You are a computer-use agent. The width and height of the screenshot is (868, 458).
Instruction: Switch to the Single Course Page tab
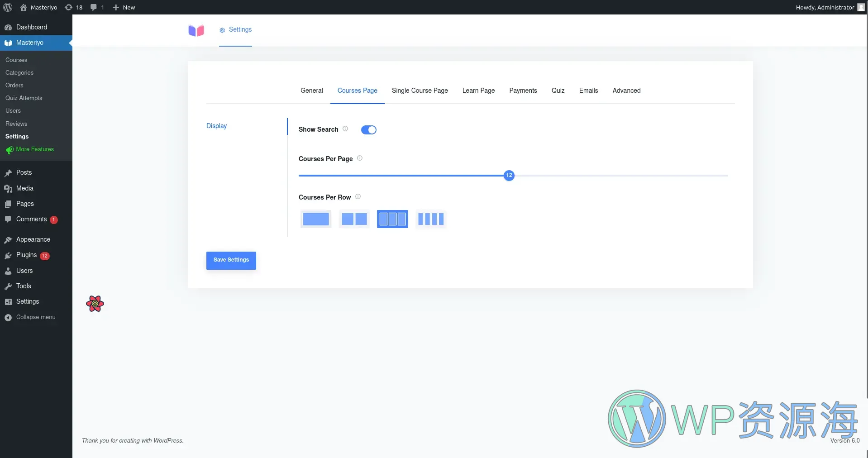tap(420, 91)
